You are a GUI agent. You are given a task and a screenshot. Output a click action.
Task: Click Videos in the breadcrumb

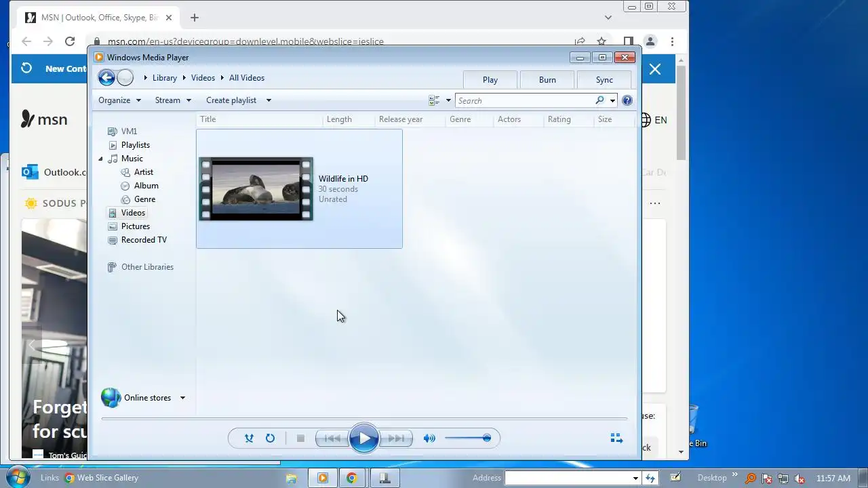coord(203,78)
